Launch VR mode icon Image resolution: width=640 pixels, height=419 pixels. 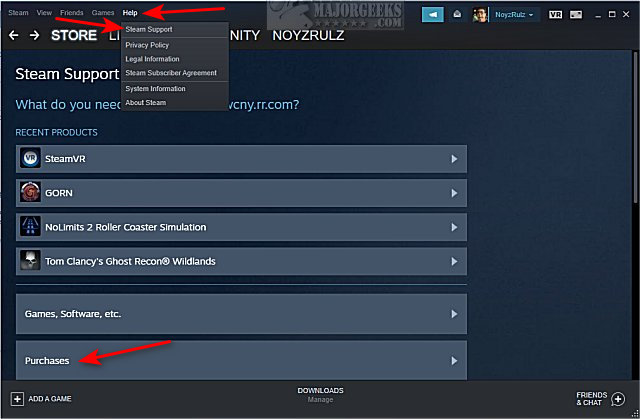tap(555, 15)
